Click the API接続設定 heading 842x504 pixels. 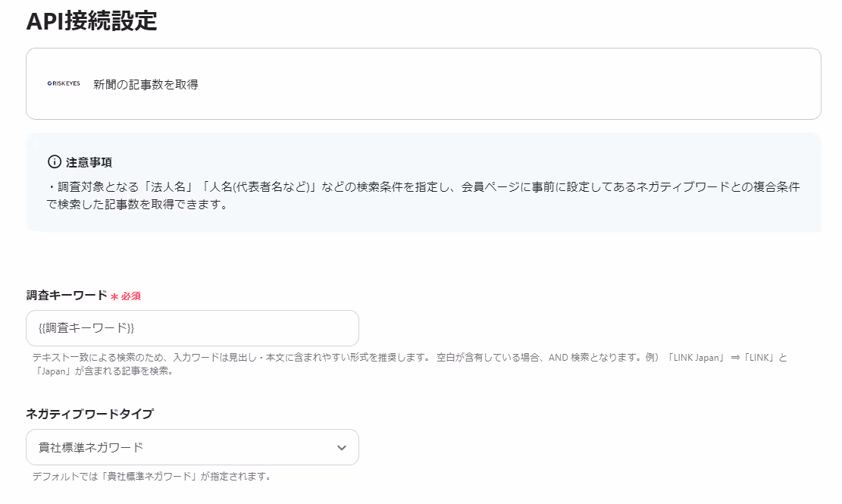(x=92, y=21)
